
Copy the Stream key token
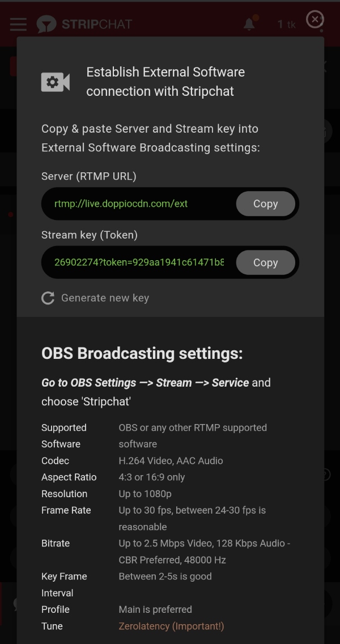coord(265,262)
